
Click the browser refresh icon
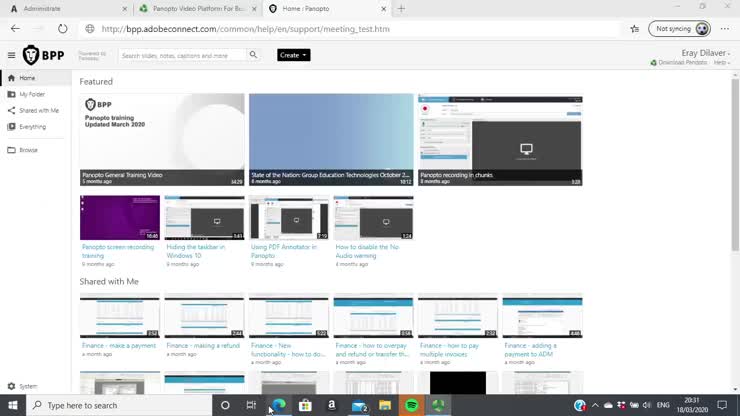tap(63, 29)
